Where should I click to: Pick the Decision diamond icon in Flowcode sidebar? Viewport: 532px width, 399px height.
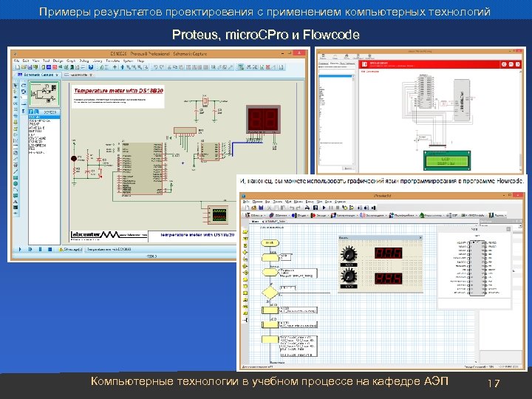[245, 252]
